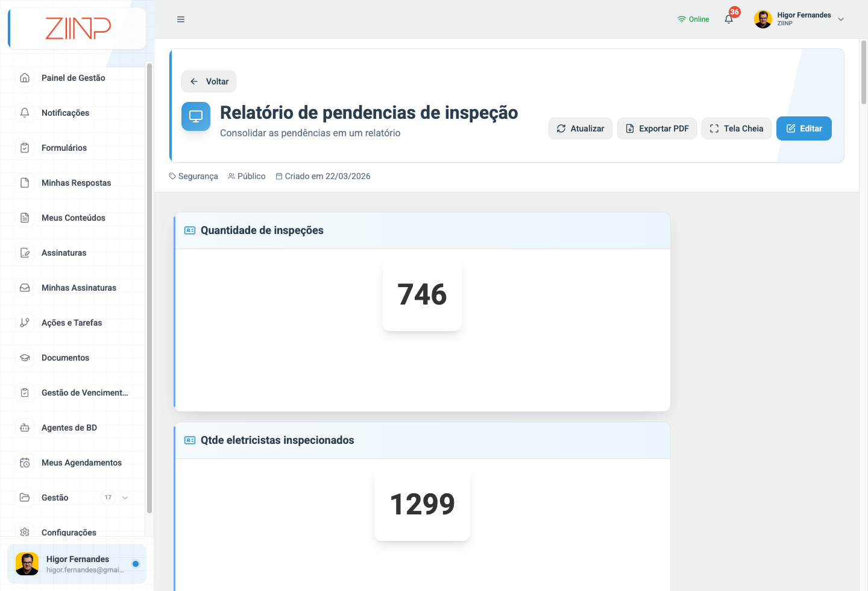This screenshot has width=868, height=591.
Task: Click the Documentos graduation cap icon
Action: [x=25, y=358]
